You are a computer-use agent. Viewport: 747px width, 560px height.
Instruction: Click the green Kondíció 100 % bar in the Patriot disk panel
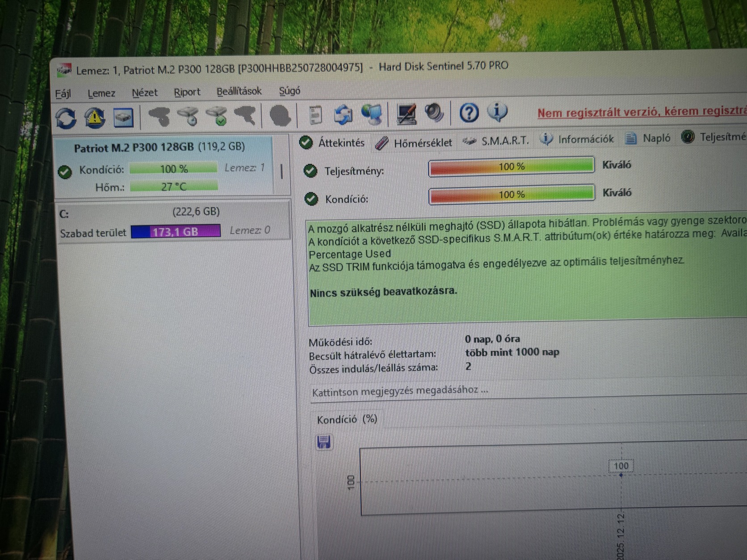174,169
